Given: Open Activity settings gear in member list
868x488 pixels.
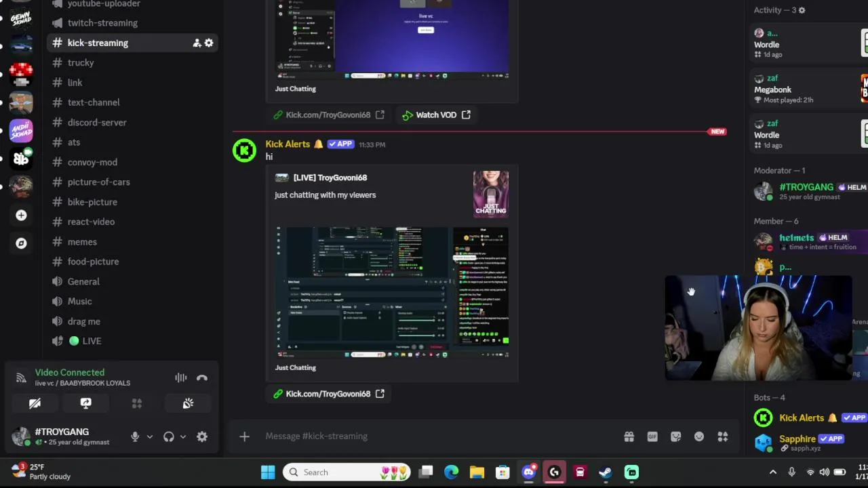Looking at the screenshot, I should 802,10.
